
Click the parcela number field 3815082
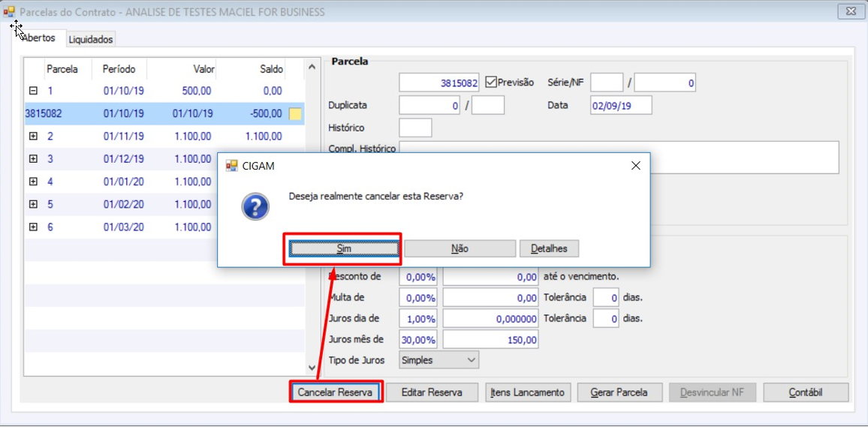[439, 83]
